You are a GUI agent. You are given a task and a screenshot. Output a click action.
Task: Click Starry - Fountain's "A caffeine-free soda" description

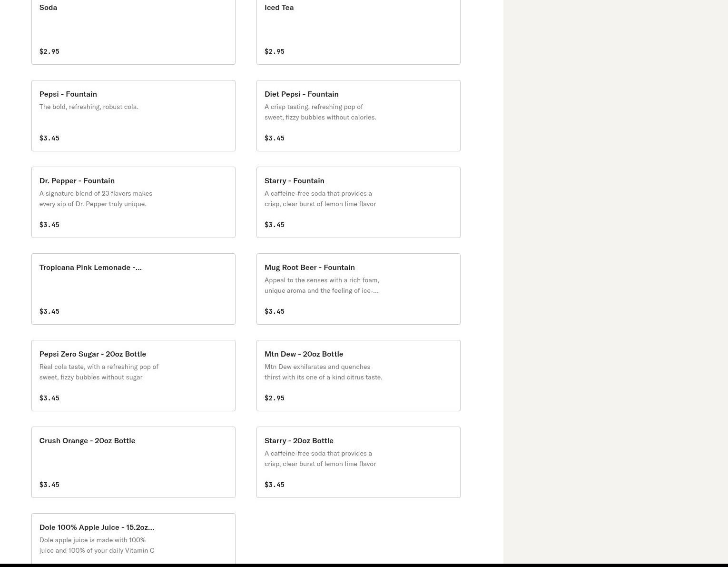(320, 199)
